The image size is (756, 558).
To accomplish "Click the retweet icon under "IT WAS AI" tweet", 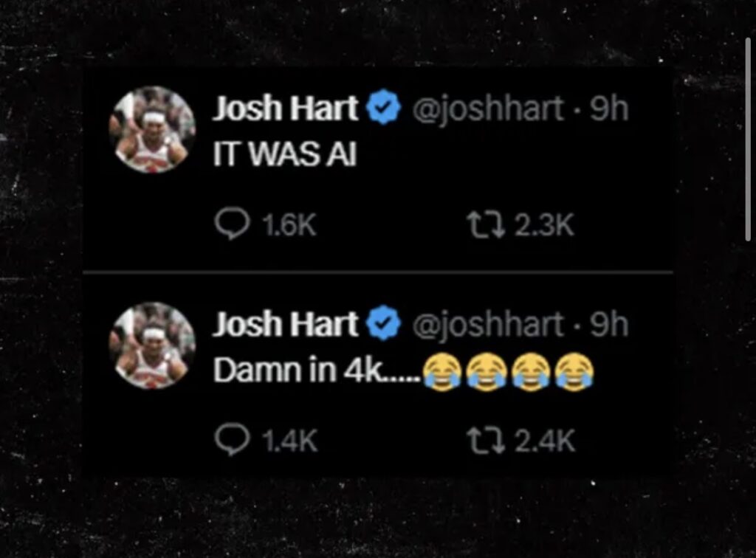I will [486, 225].
